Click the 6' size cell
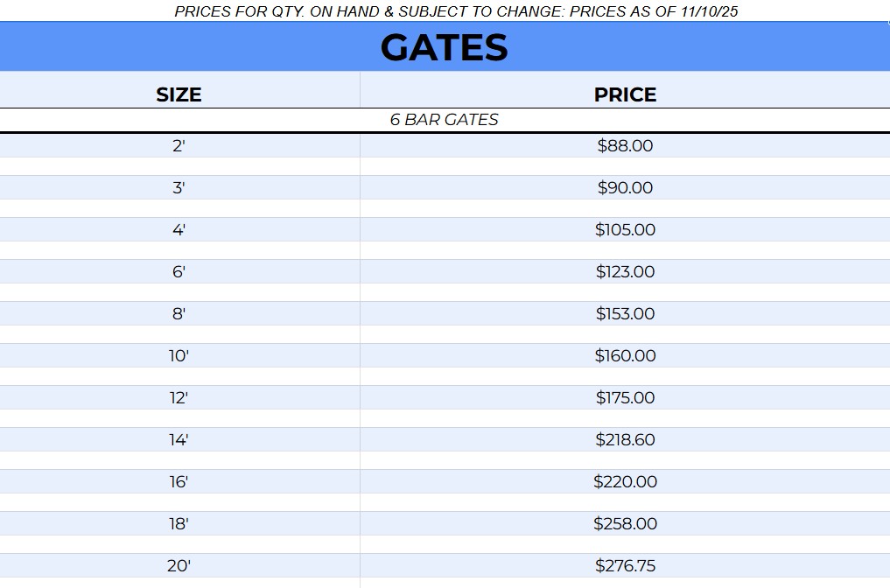 (x=179, y=272)
